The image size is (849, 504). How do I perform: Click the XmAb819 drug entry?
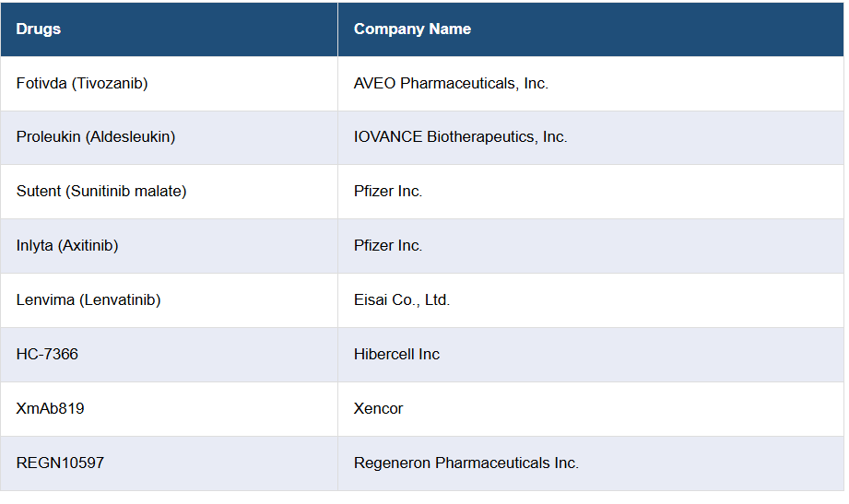(x=51, y=408)
